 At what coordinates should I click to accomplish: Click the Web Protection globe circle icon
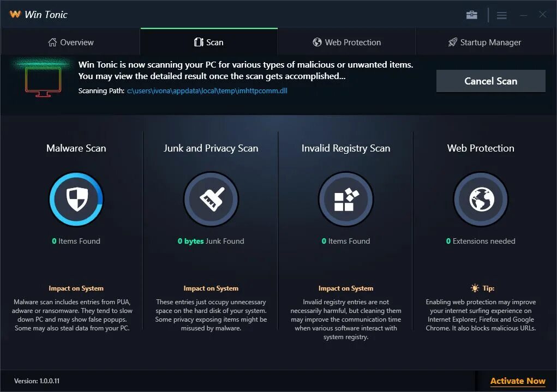pos(481,199)
